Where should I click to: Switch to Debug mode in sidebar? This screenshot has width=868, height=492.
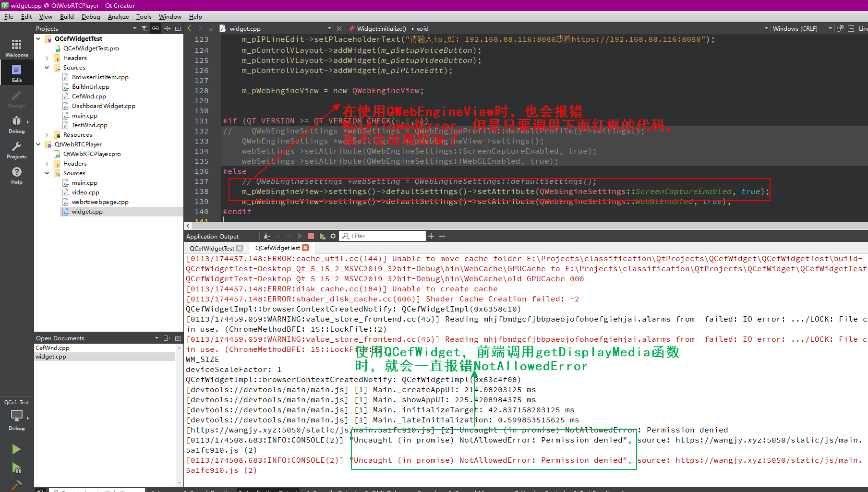click(x=17, y=124)
